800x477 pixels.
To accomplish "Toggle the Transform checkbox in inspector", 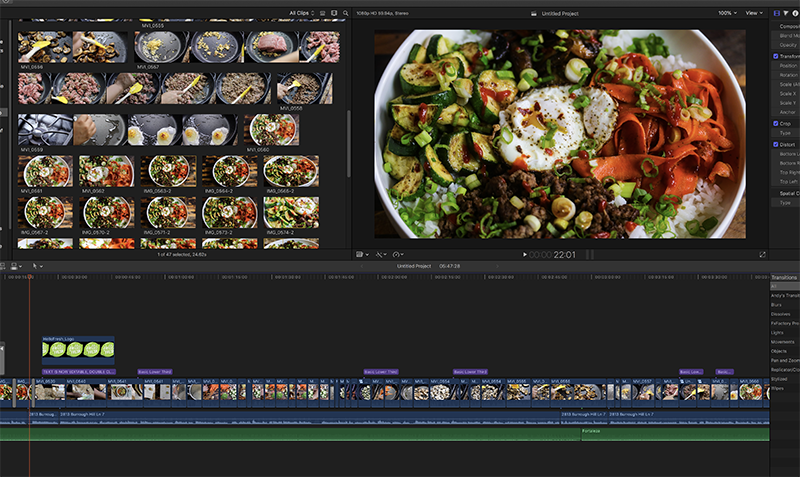I will [x=776, y=56].
